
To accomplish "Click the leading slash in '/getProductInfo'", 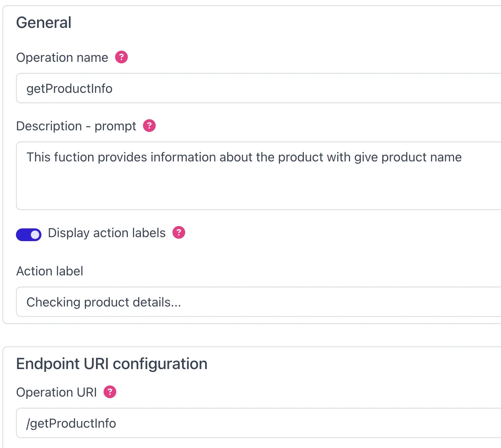I will [x=28, y=424].
